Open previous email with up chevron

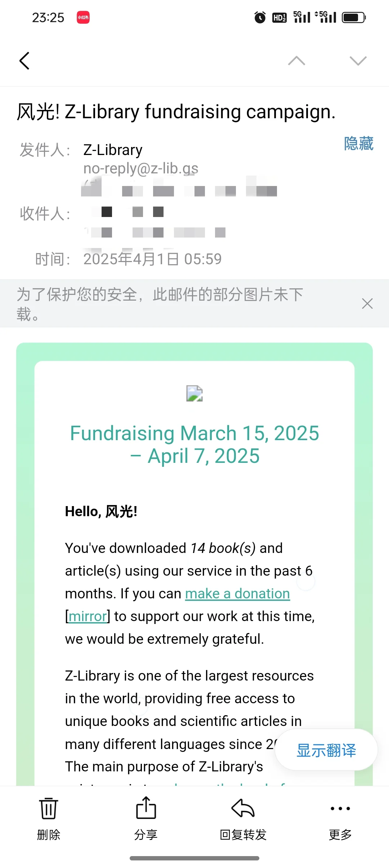click(296, 61)
